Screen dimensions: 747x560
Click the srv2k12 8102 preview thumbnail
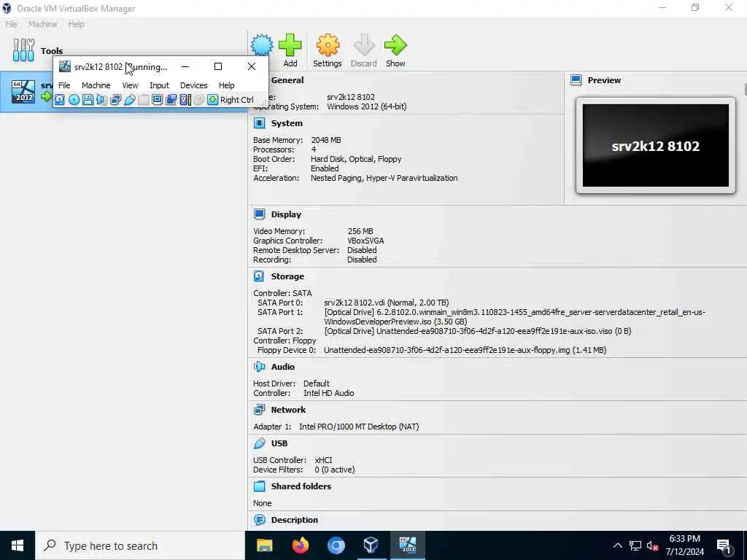[656, 146]
